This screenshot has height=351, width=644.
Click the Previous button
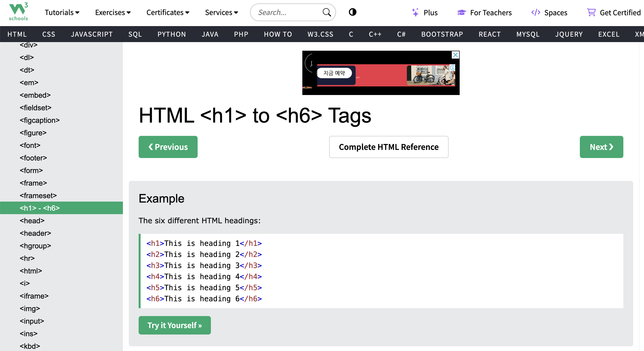168,147
